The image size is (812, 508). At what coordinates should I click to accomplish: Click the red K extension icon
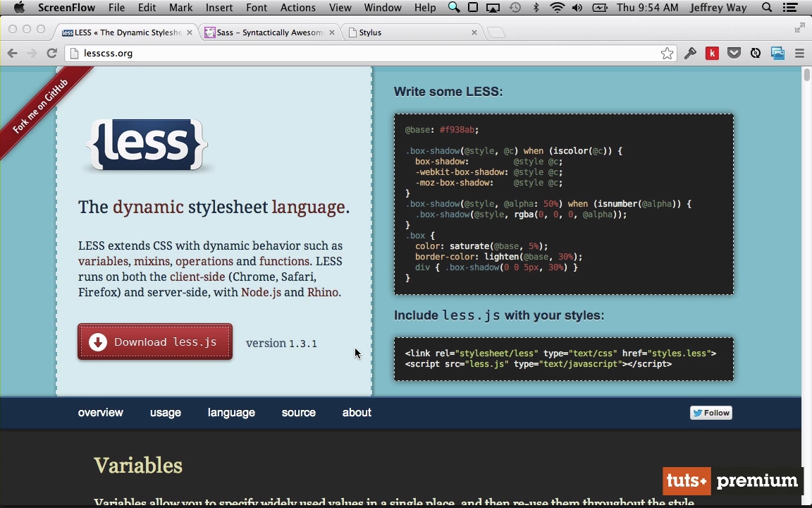click(x=712, y=53)
